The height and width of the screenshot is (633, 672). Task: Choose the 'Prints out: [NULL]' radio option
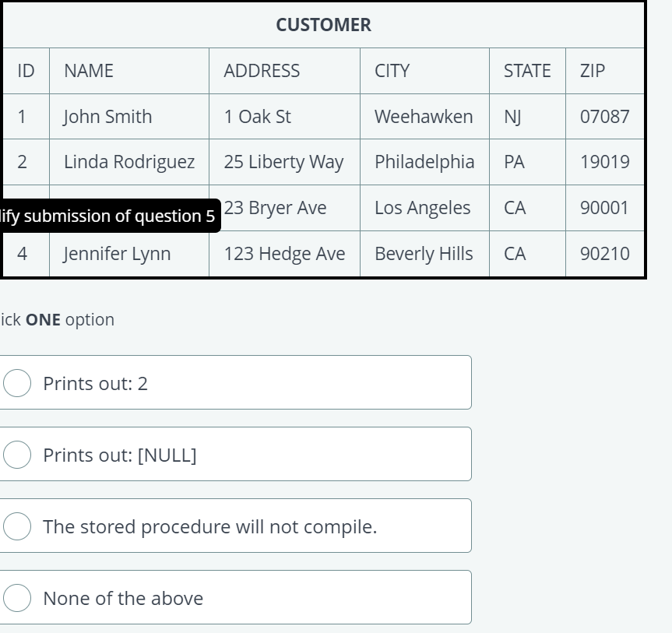click(17, 454)
